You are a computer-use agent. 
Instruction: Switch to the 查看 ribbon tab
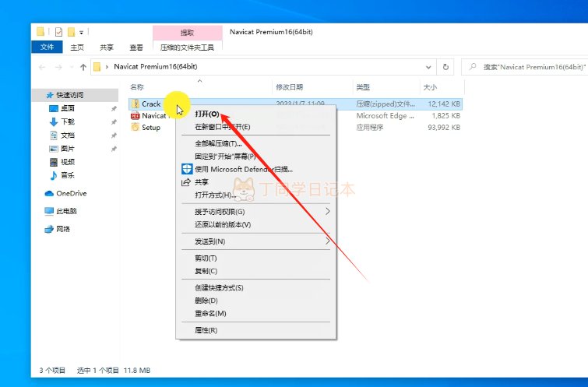pyautogui.click(x=136, y=47)
